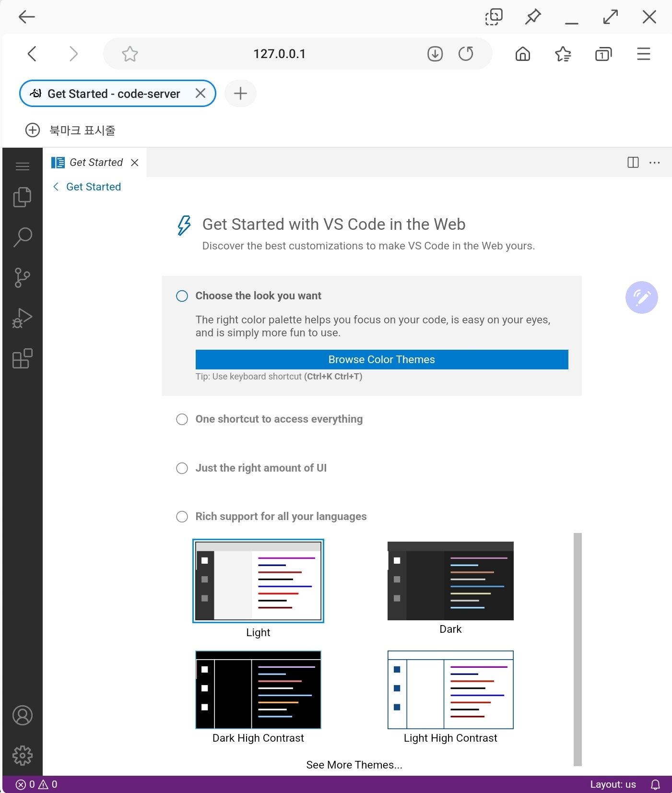This screenshot has height=793, width=672.
Task: Open the Run and Debug view
Action: click(x=22, y=318)
